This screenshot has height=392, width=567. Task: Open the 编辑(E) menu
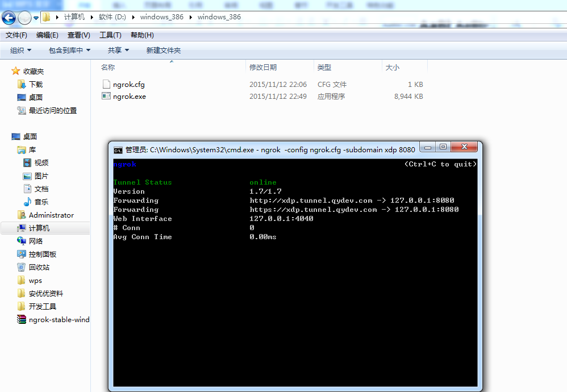click(x=47, y=35)
